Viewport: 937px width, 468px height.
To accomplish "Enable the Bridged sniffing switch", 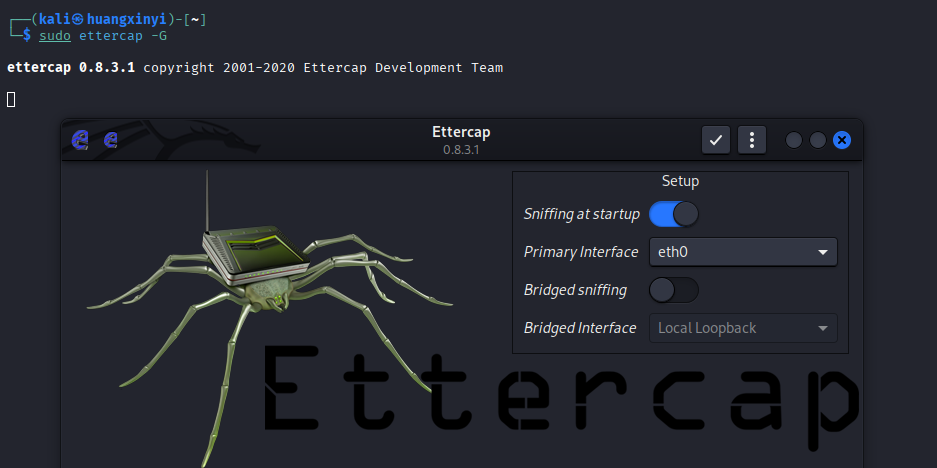I will point(673,290).
